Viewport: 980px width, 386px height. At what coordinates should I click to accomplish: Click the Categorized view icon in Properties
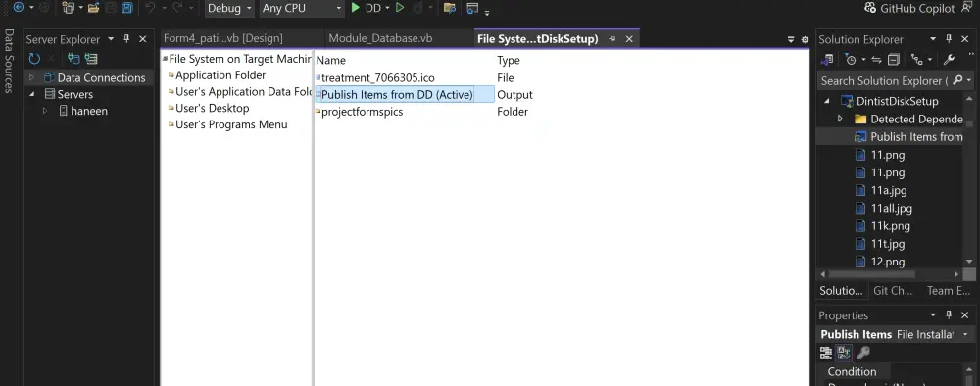826,353
